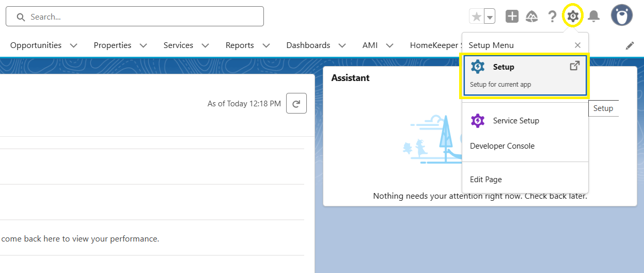This screenshot has width=644, height=273.
Task: Open Developer Console
Action: point(502,146)
